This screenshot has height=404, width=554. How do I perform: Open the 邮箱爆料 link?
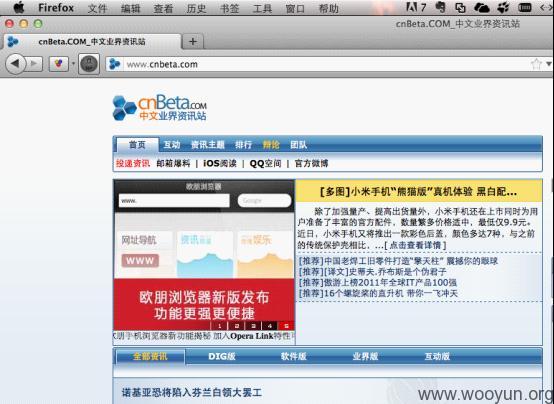[x=173, y=163]
